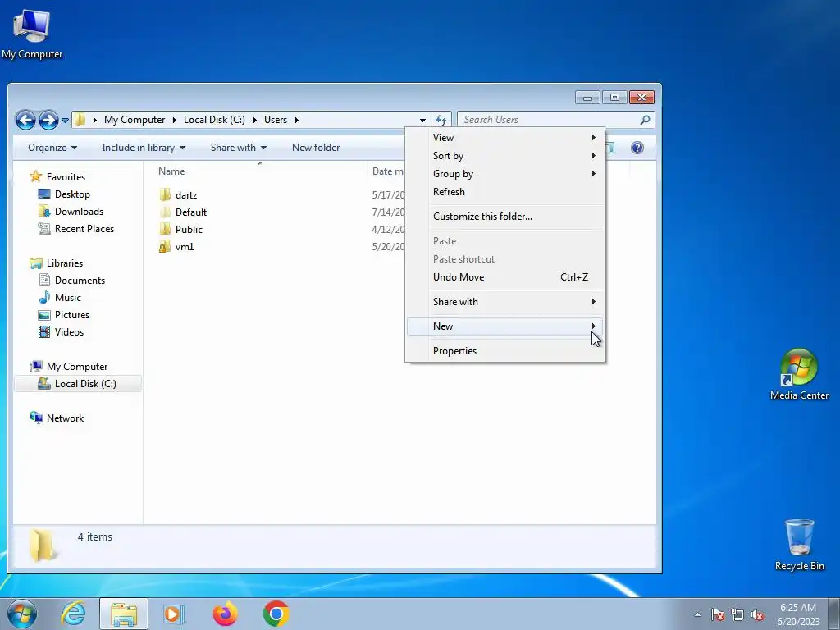Click the Back navigation arrow

pos(25,120)
